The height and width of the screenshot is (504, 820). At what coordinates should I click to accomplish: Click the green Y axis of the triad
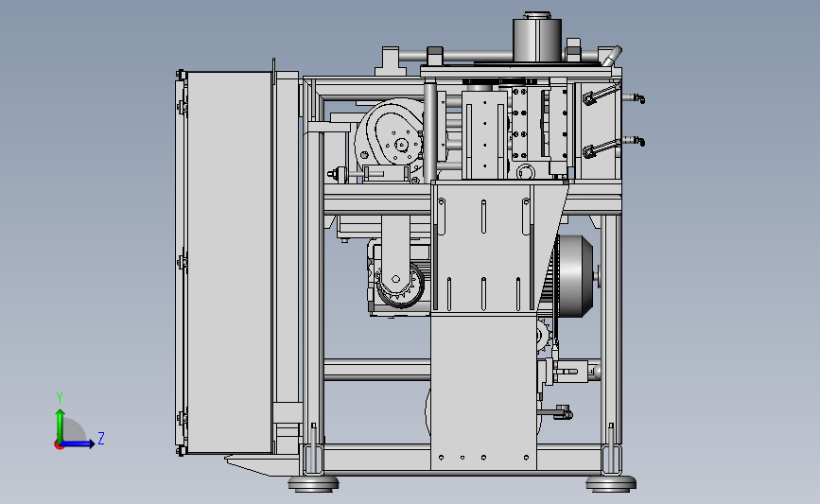coord(61,426)
